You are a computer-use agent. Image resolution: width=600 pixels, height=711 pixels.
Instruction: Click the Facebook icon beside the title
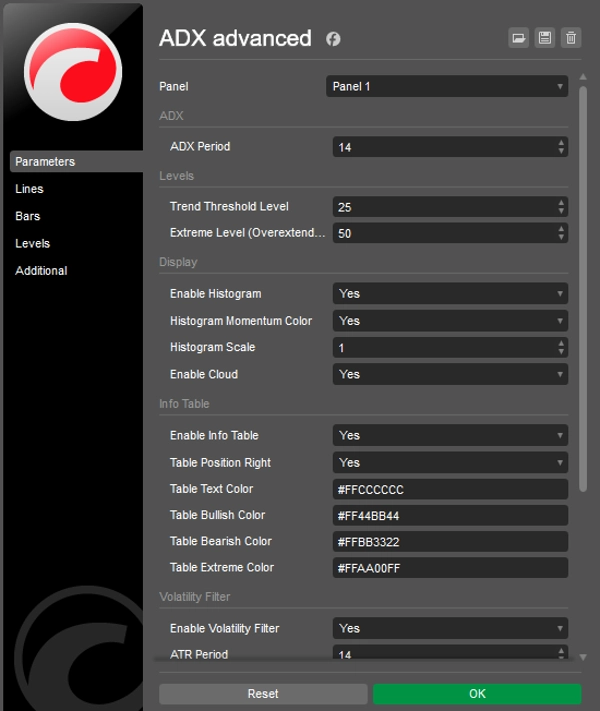pos(333,39)
